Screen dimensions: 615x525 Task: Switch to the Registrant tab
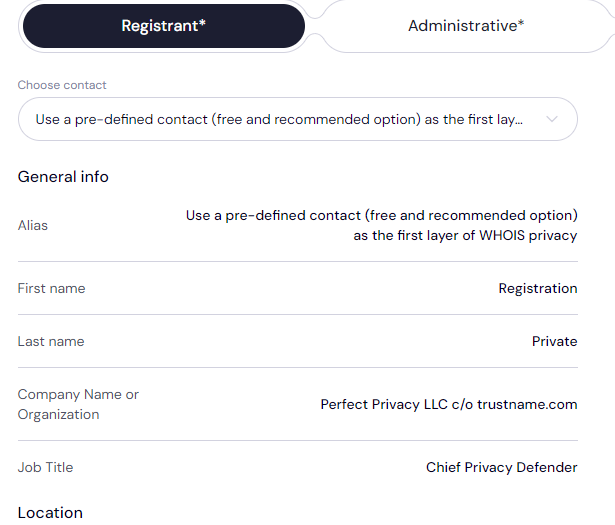click(x=164, y=26)
